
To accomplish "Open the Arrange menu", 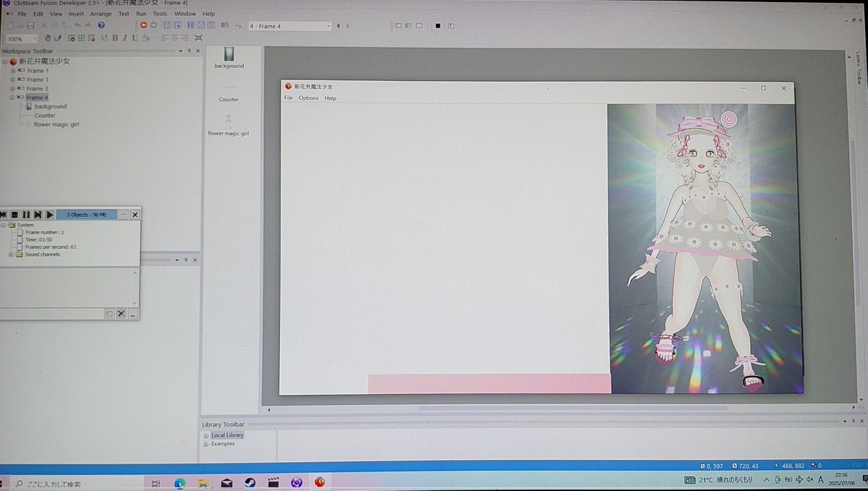I will pyautogui.click(x=101, y=14).
